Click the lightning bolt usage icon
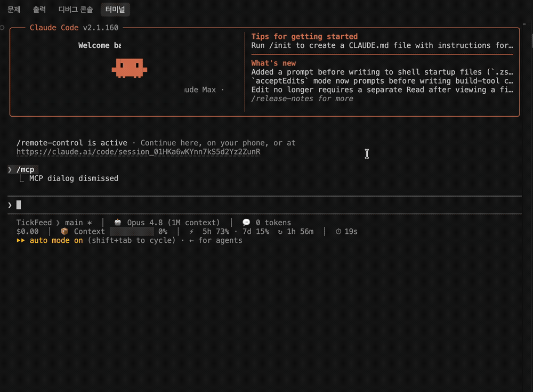 point(191,232)
